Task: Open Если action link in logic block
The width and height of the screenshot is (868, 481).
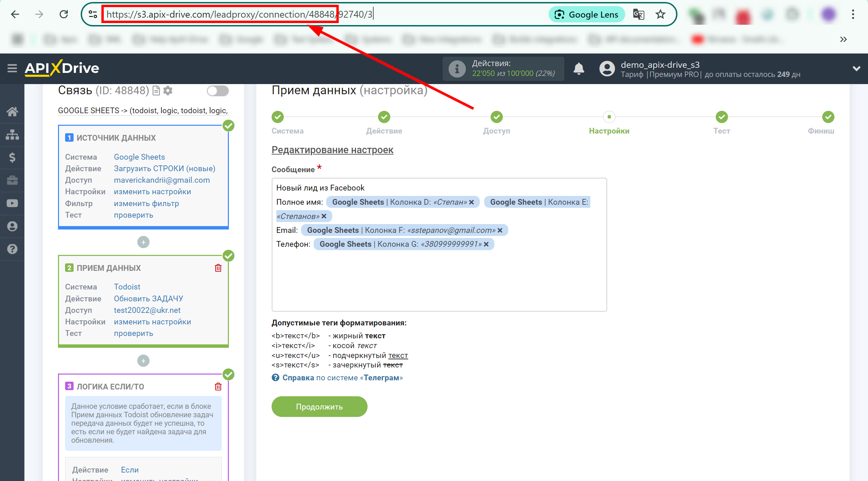Action: pyautogui.click(x=130, y=470)
